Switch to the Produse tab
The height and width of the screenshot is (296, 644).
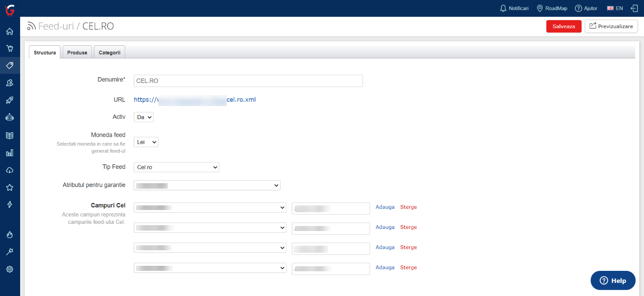[77, 52]
